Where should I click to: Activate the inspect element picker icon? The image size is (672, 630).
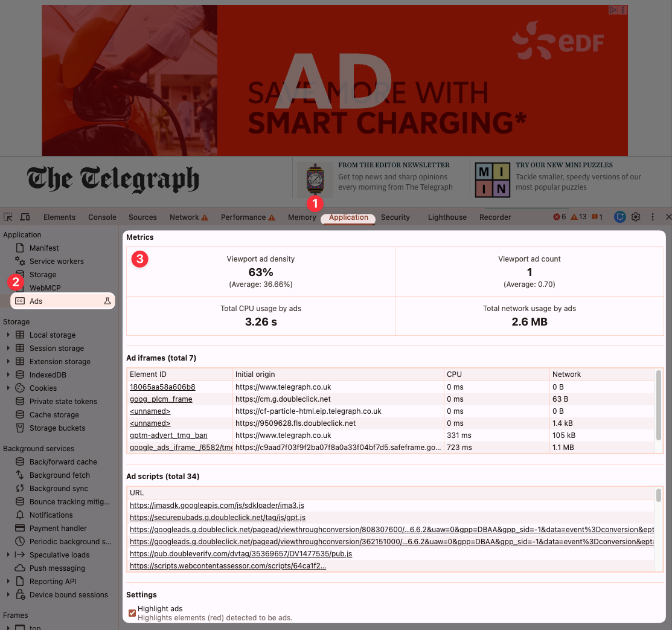pyautogui.click(x=8, y=217)
